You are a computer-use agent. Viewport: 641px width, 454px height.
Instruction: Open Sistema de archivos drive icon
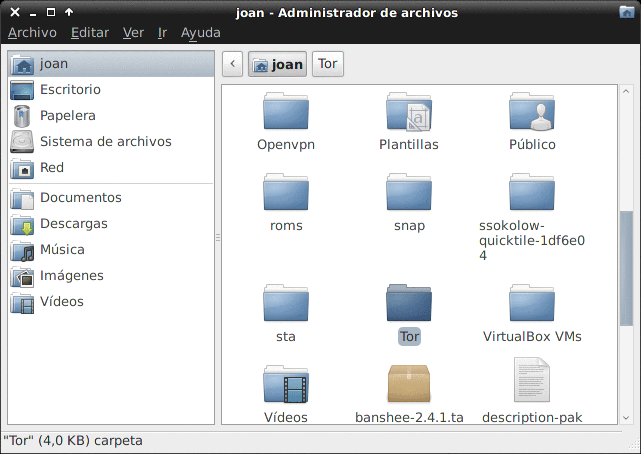click(22, 142)
